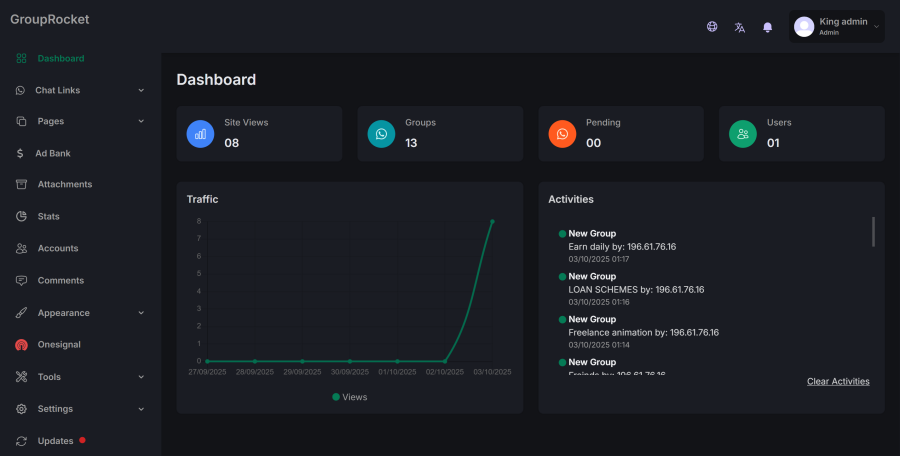Screen dimensions: 900x456
Task: Expand the Chat Links submenu
Action: pyautogui.click(x=141, y=91)
